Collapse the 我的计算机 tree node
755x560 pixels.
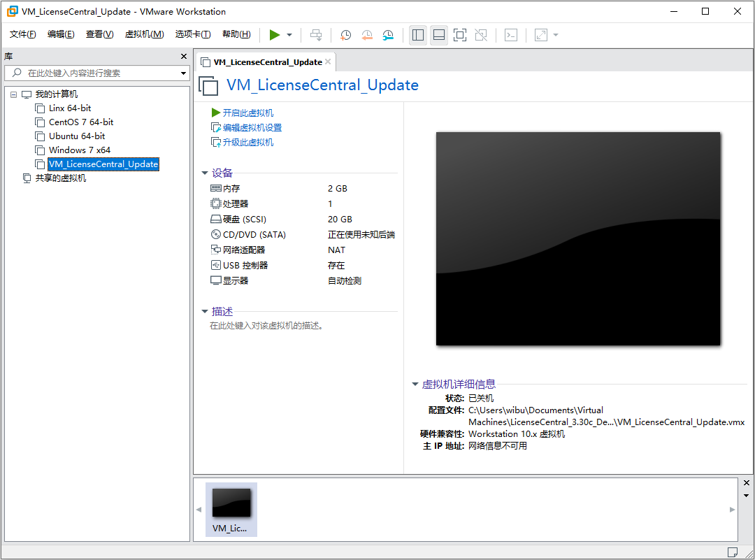tap(13, 94)
